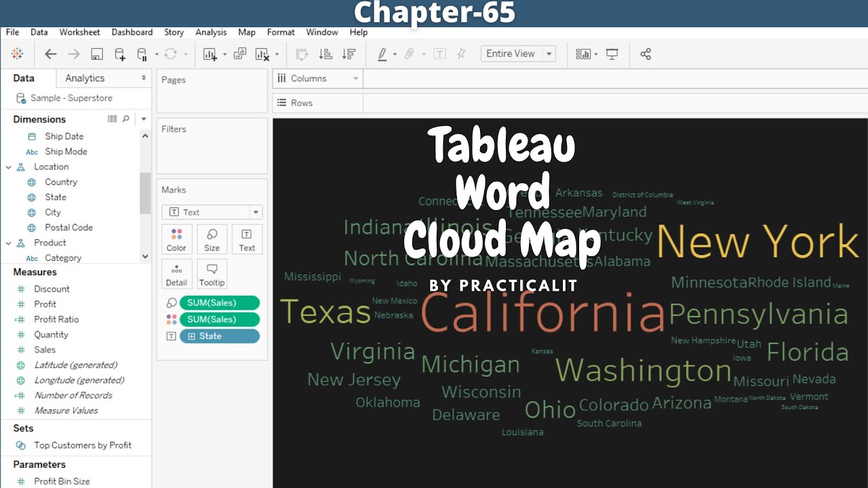
Task: Start Presentation Mode from the toolbar
Action: pos(612,54)
